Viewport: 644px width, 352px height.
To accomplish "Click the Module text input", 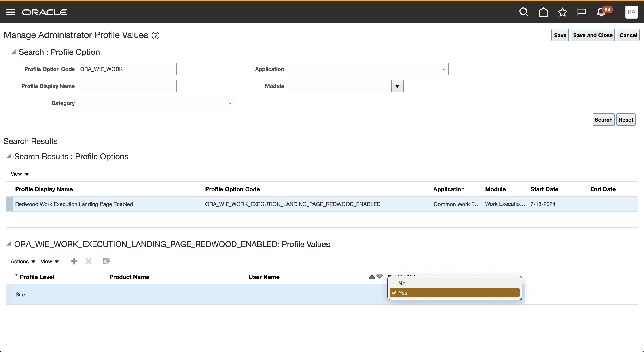I will (339, 86).
